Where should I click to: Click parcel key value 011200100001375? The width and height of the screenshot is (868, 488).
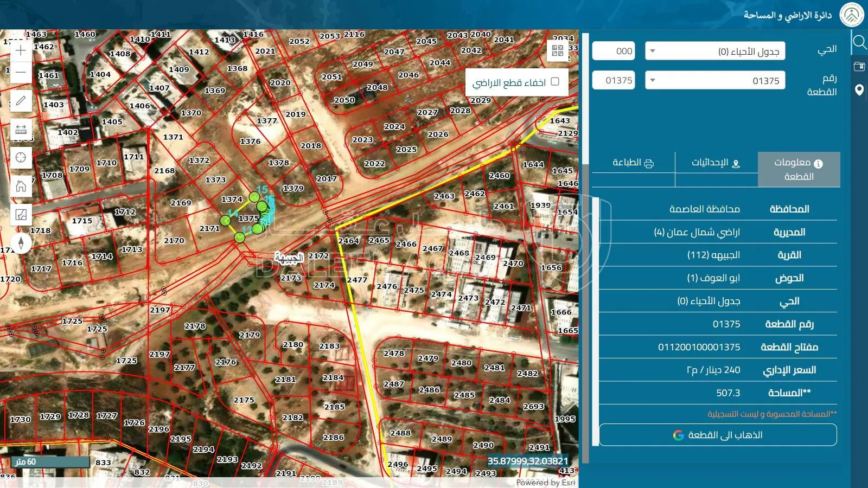click(x=699, y=347)
